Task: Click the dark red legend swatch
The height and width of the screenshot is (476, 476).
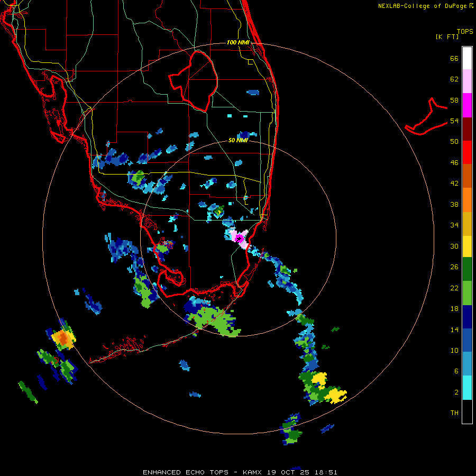Action: click(x=467, y=129)
